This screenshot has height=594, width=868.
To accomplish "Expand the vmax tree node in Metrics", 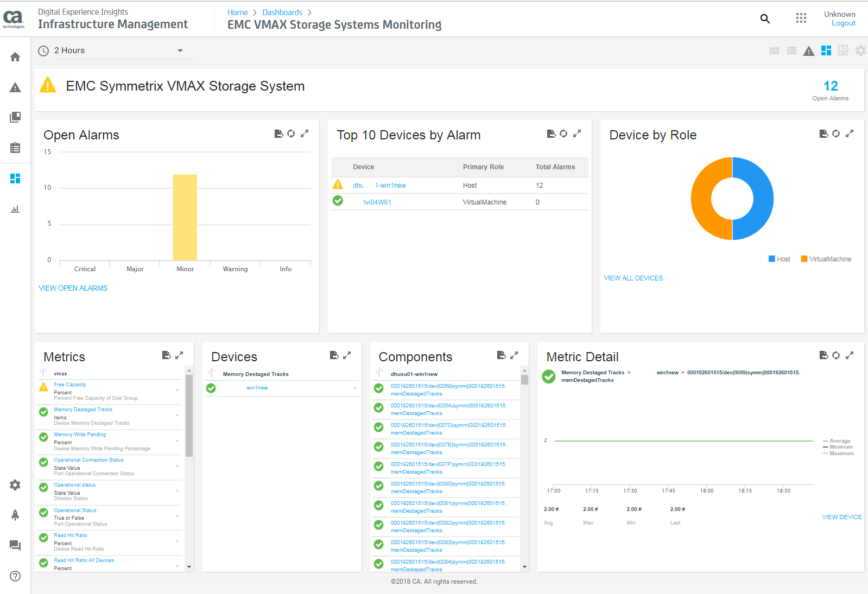I will (x=43, y=373).
